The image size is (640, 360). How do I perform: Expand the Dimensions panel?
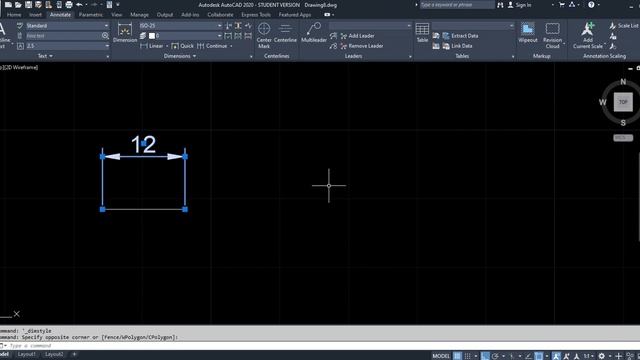(x=180, y=56)
